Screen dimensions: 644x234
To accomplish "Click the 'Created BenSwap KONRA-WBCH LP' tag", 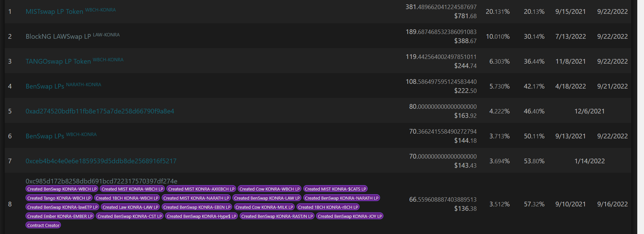I will (62, 189).
